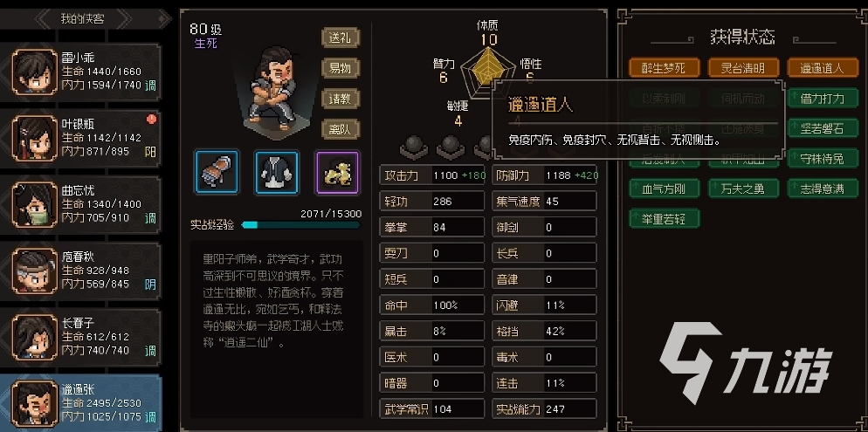This screenshot has width=868, height=432.
Task: Click the 送礼 gift button
Action: coord(341,38)
